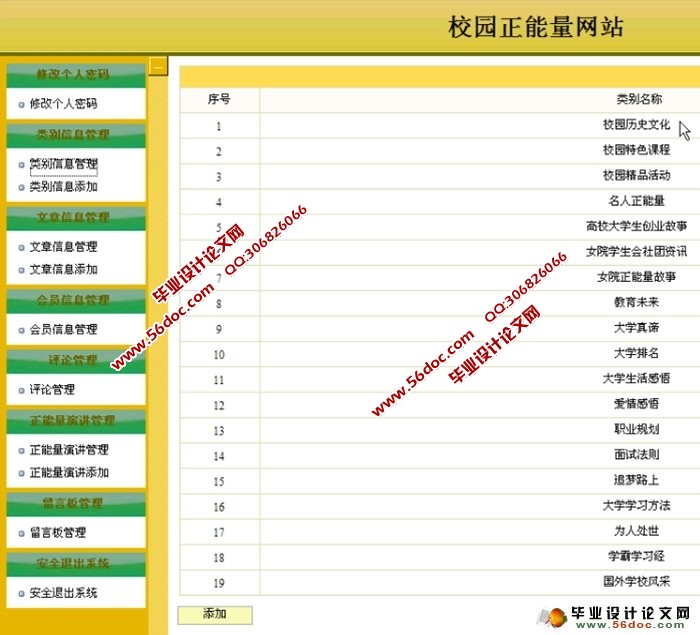Select the 女院正能量故事 category row
The image size is (700, 635).
(x=440, y=278)
